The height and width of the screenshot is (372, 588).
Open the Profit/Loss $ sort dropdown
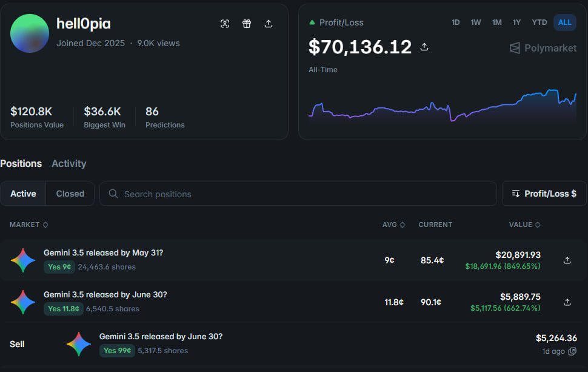544,194
